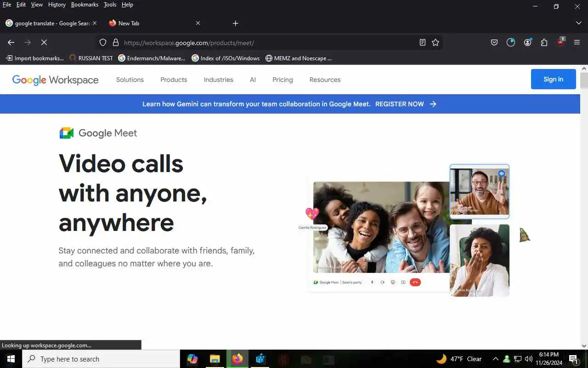Open the File menu
588x368 pixels.
[x=7, y=5]
